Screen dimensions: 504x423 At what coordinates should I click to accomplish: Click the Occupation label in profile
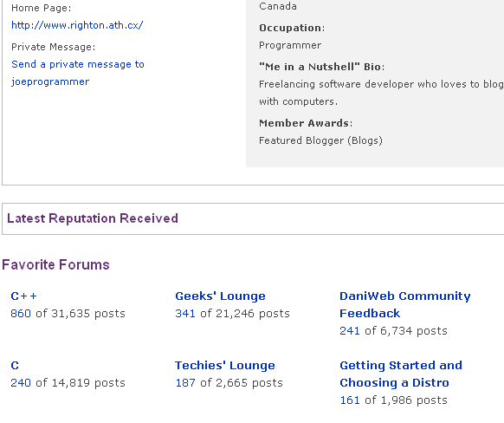tap(292, 28)
